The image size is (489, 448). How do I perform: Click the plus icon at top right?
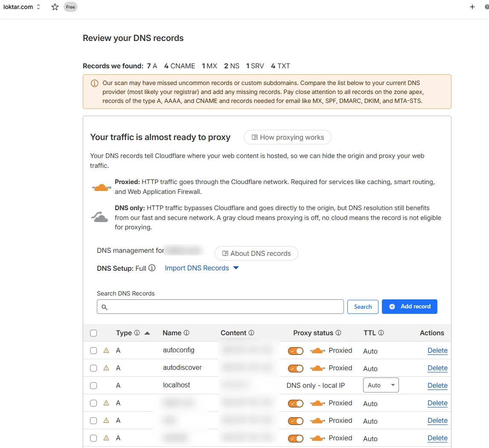point(472,7)
